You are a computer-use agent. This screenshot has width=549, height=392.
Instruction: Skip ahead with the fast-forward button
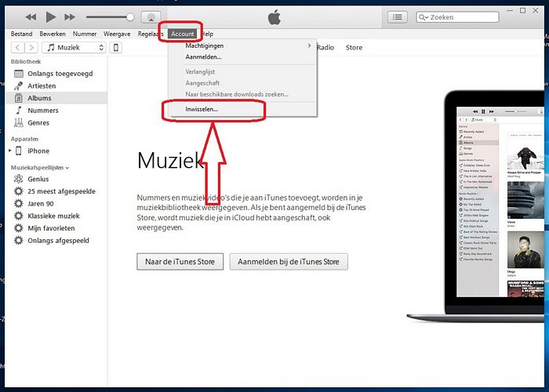[x=70, y=16]
